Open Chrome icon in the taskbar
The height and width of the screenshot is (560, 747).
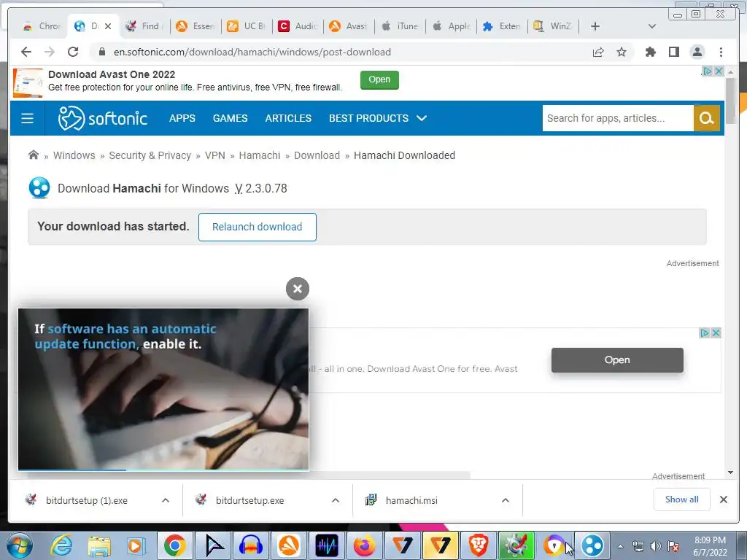point(175,545)
